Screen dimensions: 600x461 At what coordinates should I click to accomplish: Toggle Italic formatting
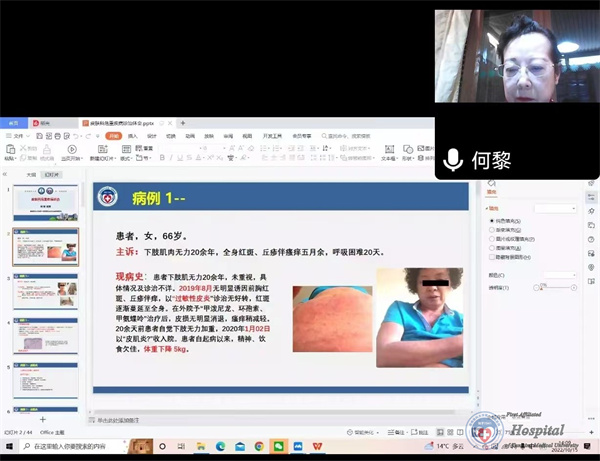(x=171, y=158)
